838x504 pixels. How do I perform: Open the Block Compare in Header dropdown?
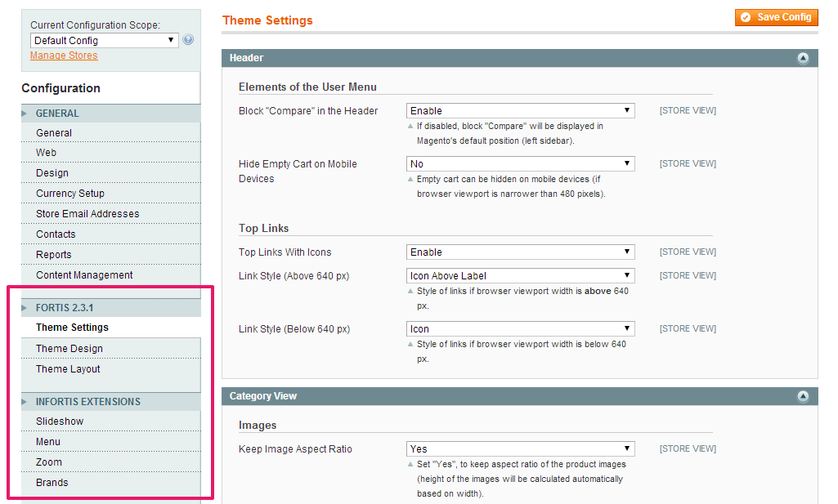point(520,111)
